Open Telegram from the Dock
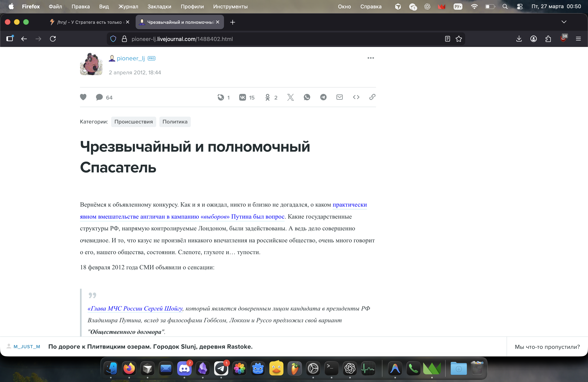The height and width of the screenshot is (382, 588). (x=221, y=368)
